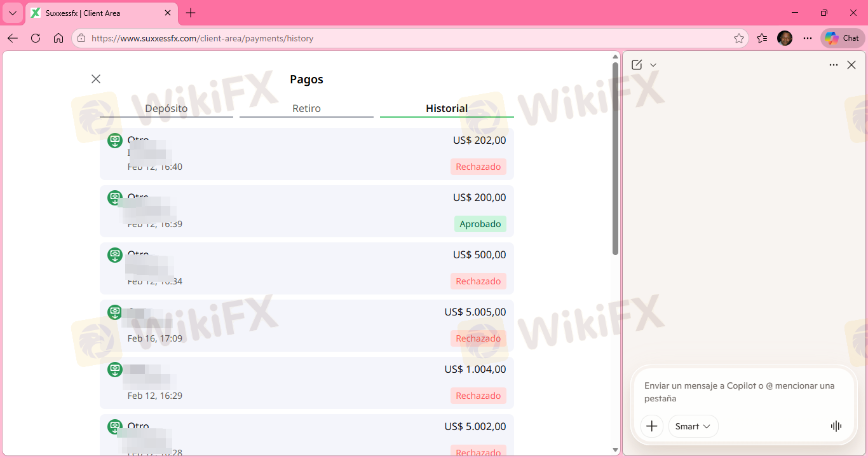
Task: Start voice input in Copilot
Action: [x=836, y=426]
